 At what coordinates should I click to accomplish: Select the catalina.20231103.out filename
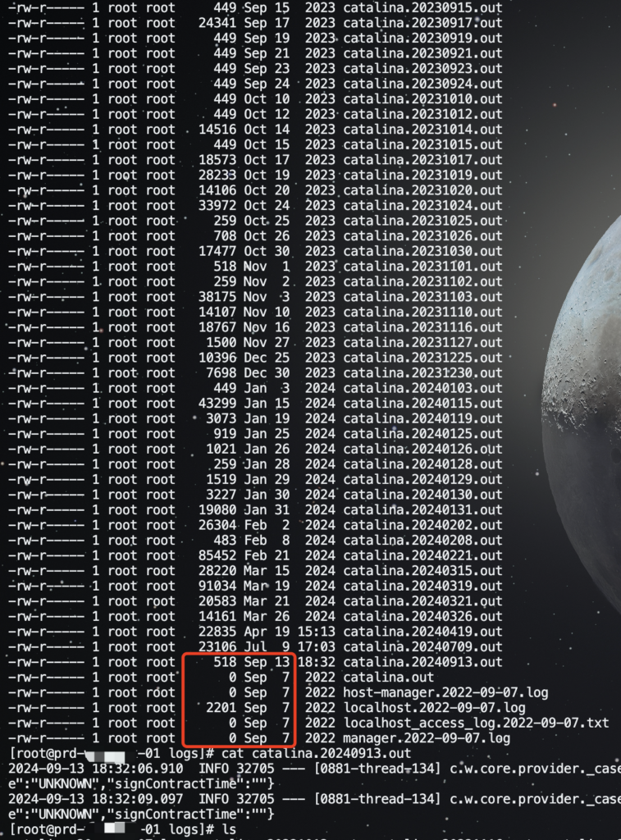(422, 297)
